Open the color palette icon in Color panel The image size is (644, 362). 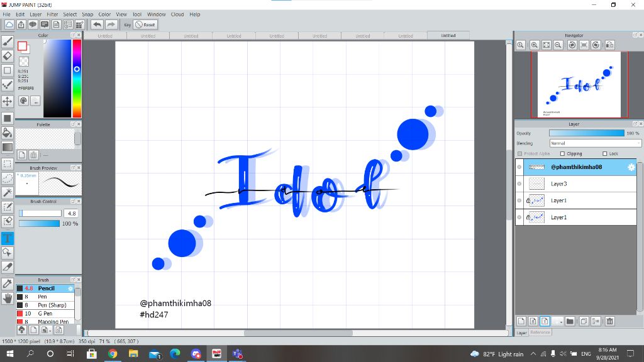(x=23, y=101)
